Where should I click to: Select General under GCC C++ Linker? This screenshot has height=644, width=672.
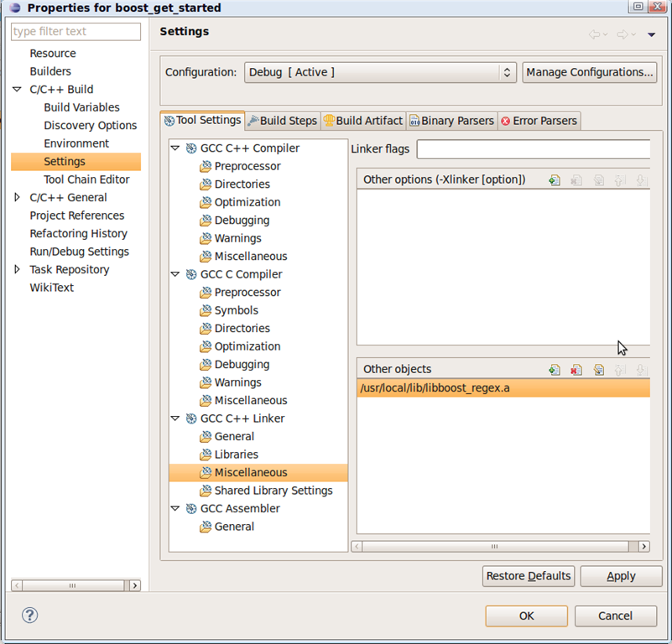pos(234,437)
